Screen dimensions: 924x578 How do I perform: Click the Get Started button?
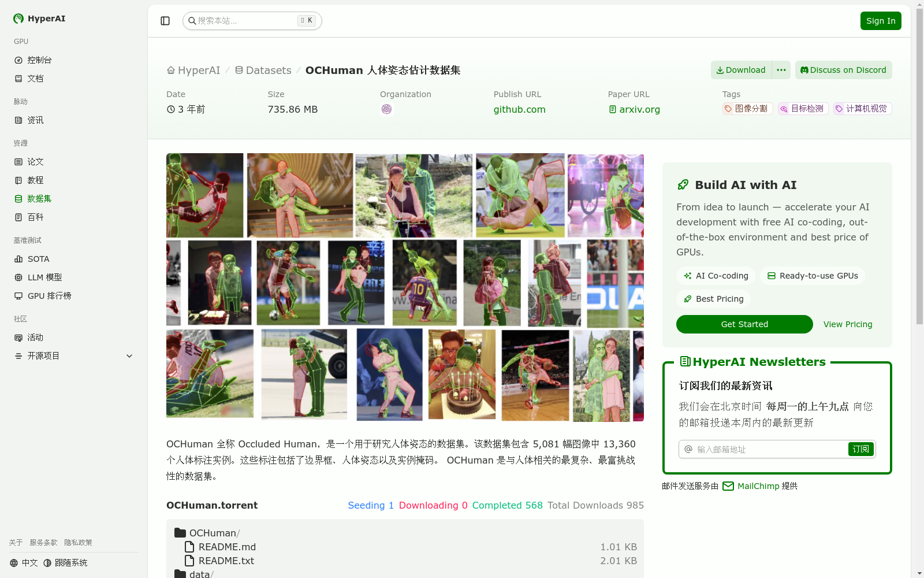(744, 324)
